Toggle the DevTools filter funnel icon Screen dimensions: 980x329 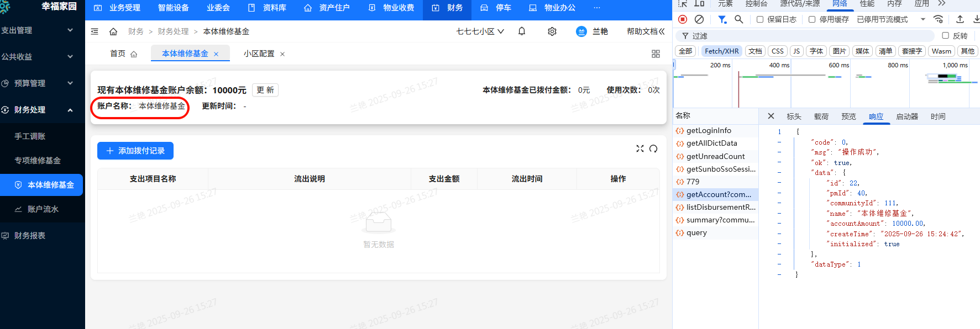(x=722, y=19)
